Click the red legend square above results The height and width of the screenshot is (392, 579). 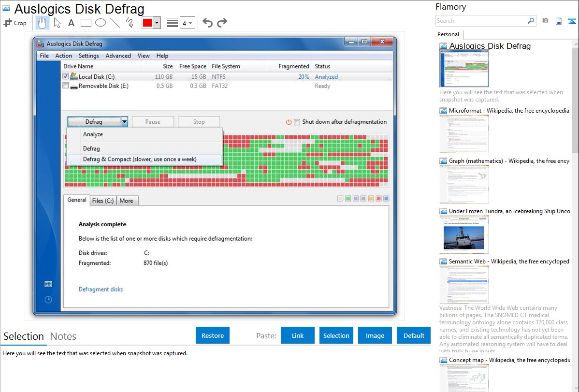tap(378, 198)
